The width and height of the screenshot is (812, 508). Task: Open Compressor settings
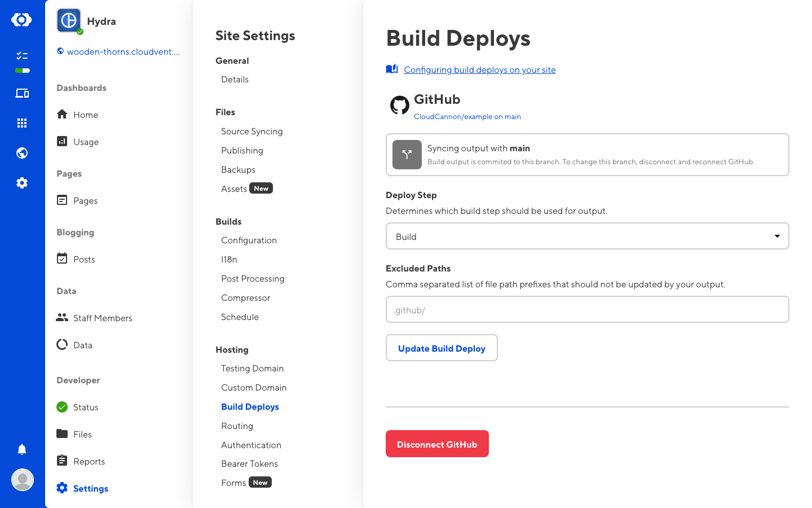tap(246, 298)
